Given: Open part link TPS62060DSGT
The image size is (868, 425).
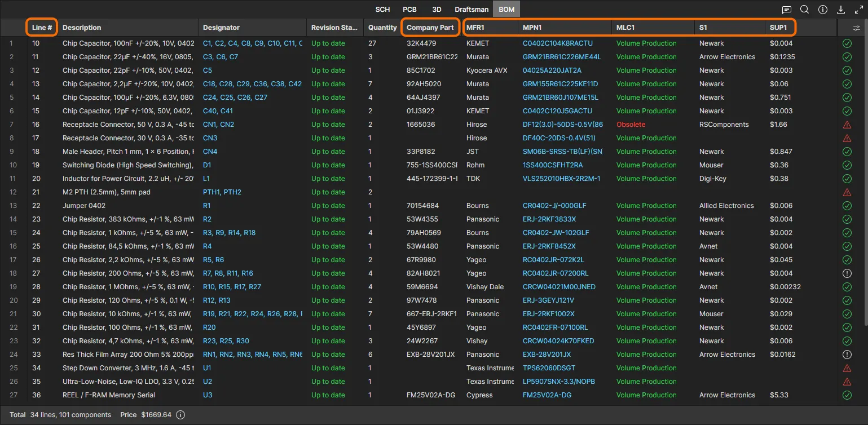Looking at the screenshot, I should click(549, 368).
